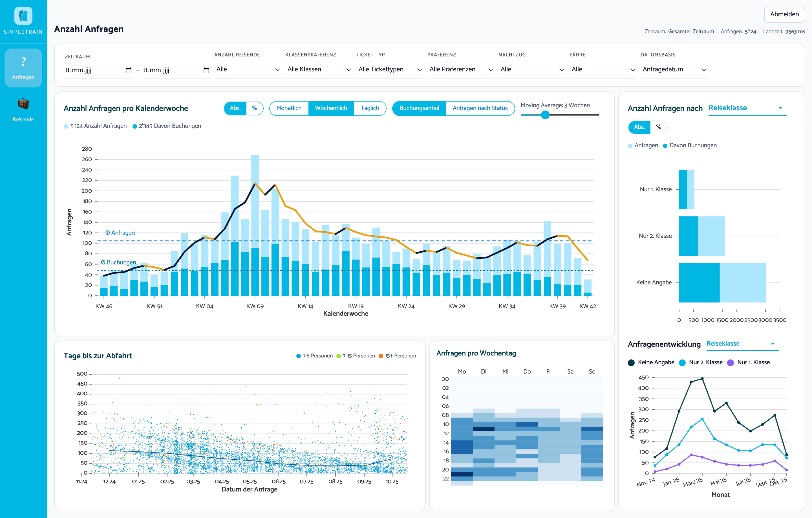Open Anfragenentwicklung Reiseklasse dropdown

pyautogui.click(x=743, y=344)
